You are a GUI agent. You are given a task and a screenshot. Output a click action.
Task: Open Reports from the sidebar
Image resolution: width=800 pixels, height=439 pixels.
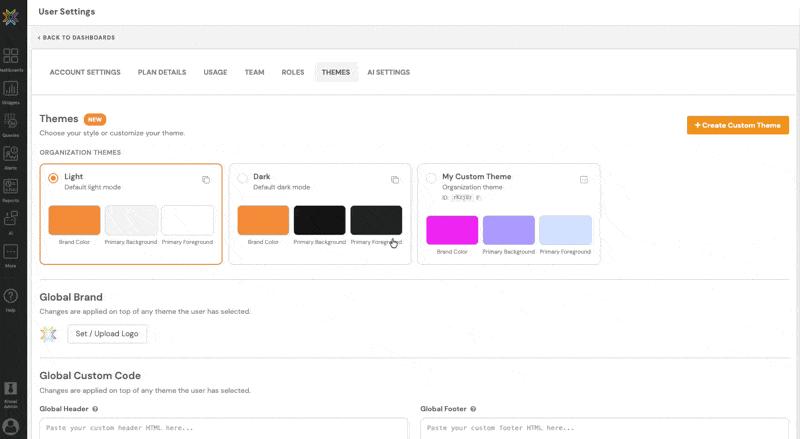coord(11,189)
